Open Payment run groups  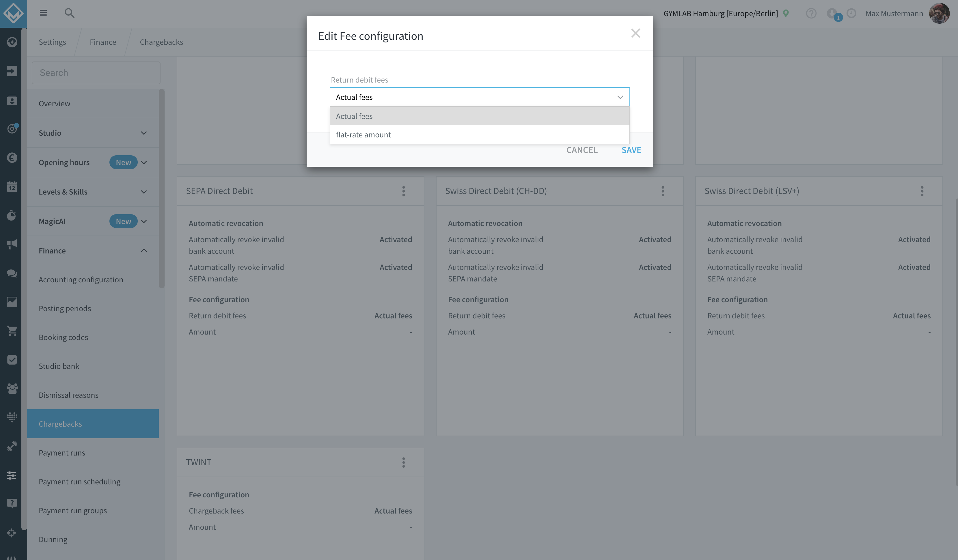(x=93, y=511)
